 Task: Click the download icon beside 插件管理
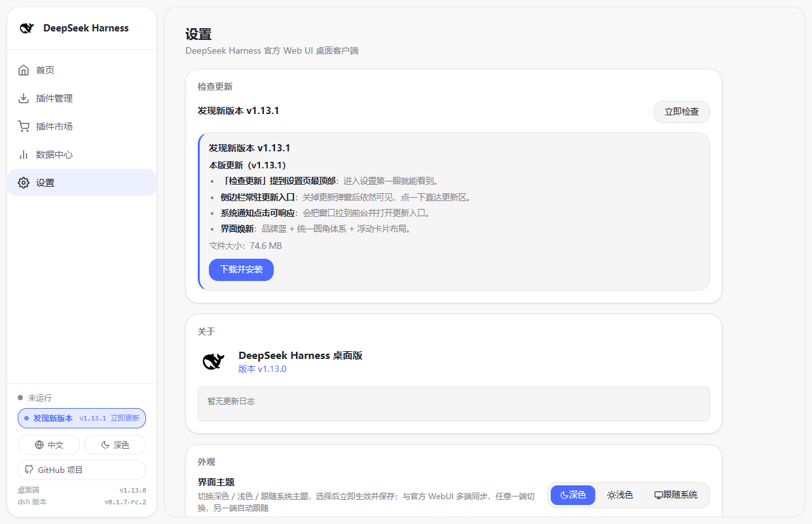point(24,98)
